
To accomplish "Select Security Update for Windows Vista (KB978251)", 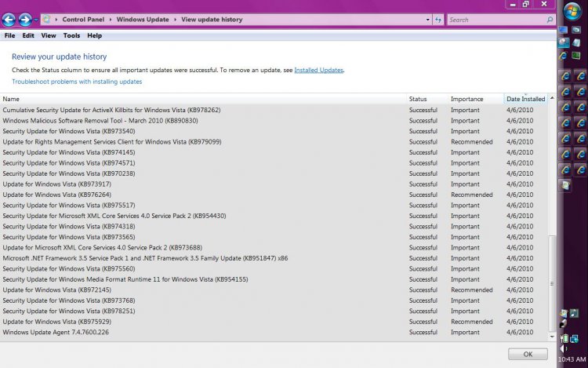I will point(274,312).
